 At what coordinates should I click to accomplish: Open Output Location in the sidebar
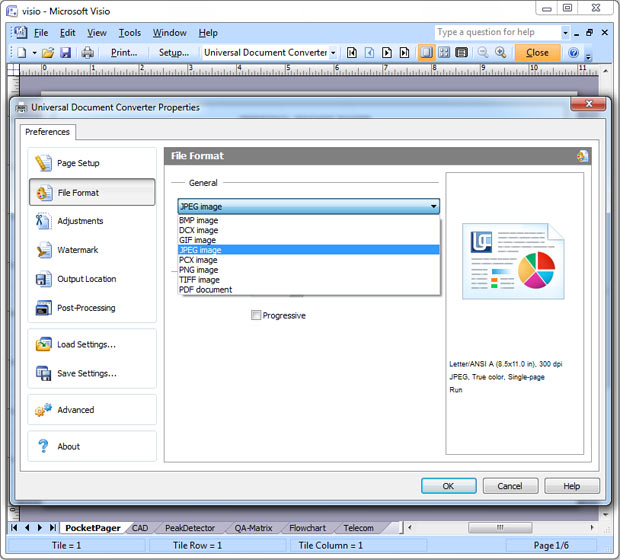92,279
